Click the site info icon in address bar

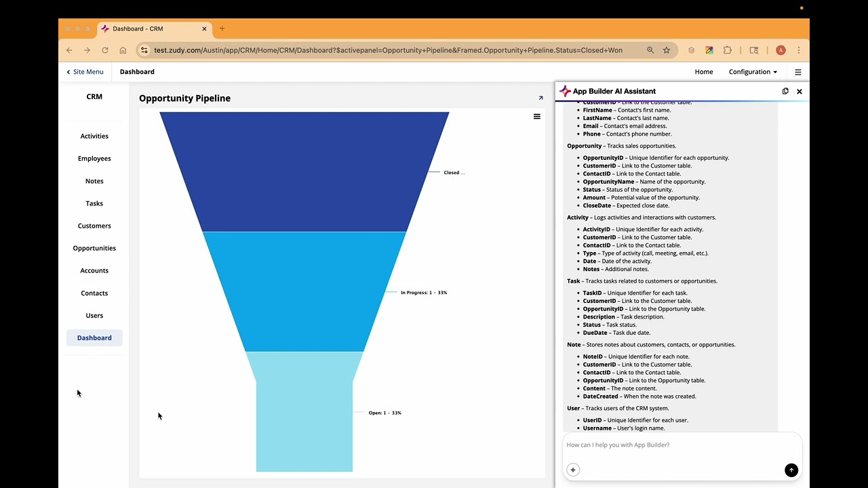(144, 50)
